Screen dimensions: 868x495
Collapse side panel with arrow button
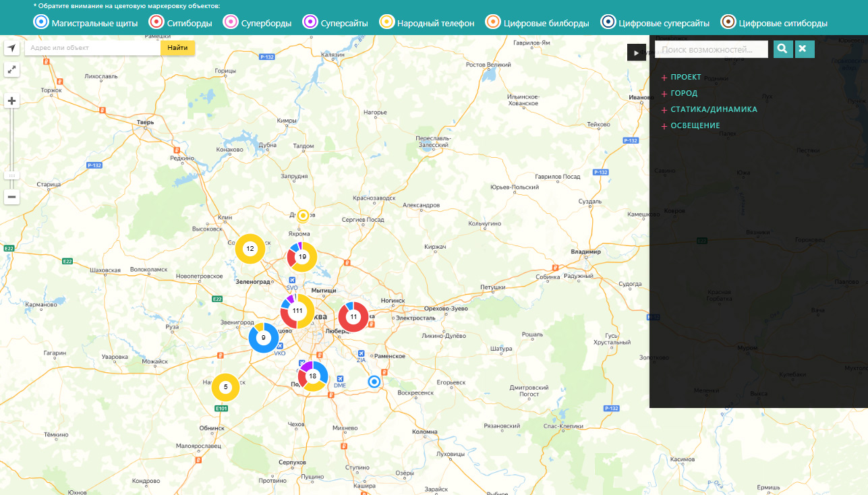pyautogui.click(x=636, y=53)
